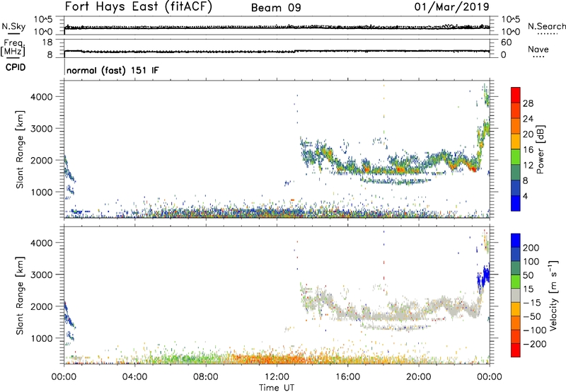Pick the blue bottom segment of Power colorbar
The image size is (566, 392).
(x=516, y=203)
